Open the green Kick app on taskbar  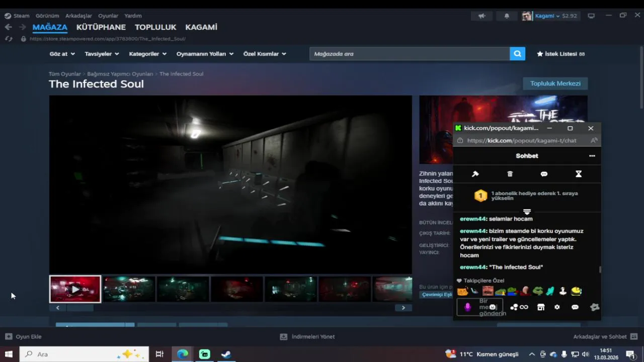205,354
